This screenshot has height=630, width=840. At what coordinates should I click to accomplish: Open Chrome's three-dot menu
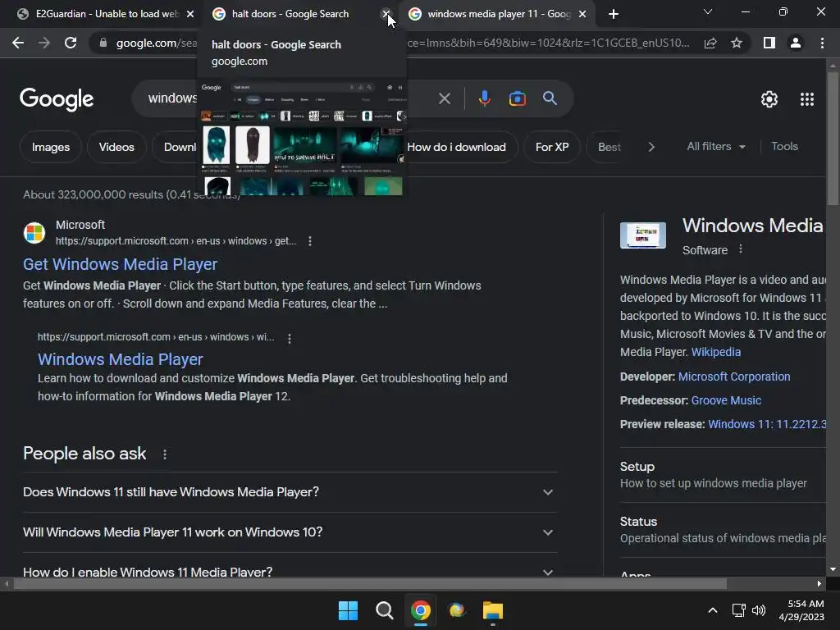pyautogui.click(x=822, y=43)
